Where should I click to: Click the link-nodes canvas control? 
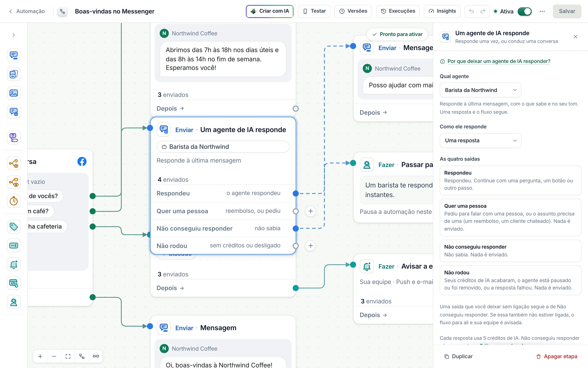pos(96,356)
